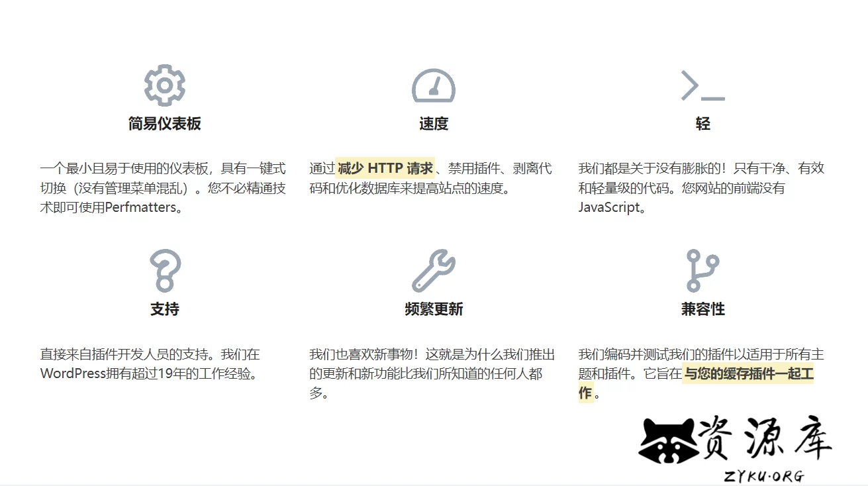
Task: Click the 支持 heading text
Action: pos(164,309)
